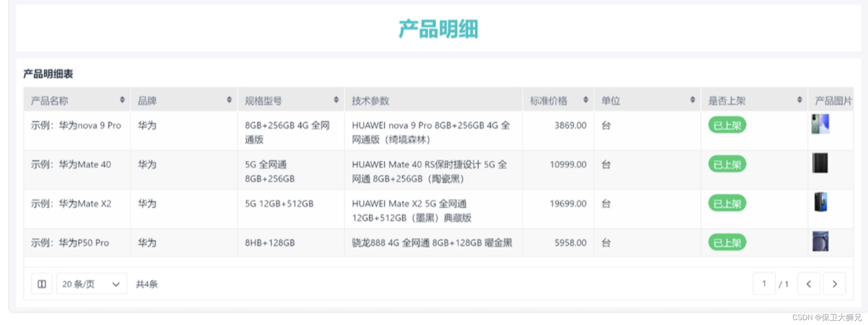Go to next page arrow
The height and width of the screenshot is (325, 868).
[x=834, y=284]
